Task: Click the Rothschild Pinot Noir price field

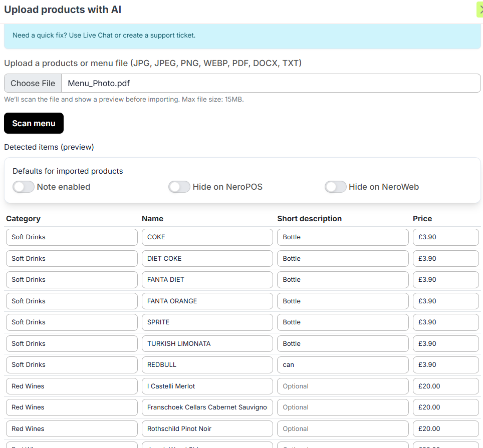Action: tap(445, 429)
